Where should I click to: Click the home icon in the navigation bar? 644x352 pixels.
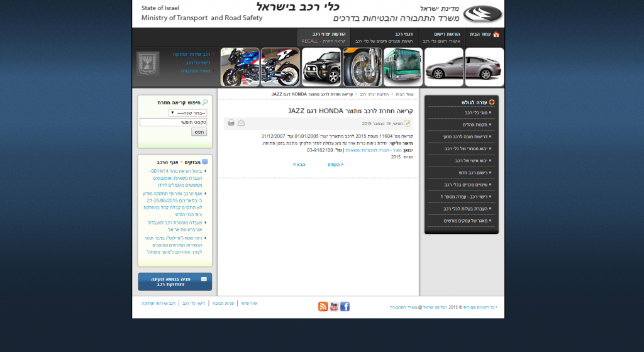tap(496, 34)
